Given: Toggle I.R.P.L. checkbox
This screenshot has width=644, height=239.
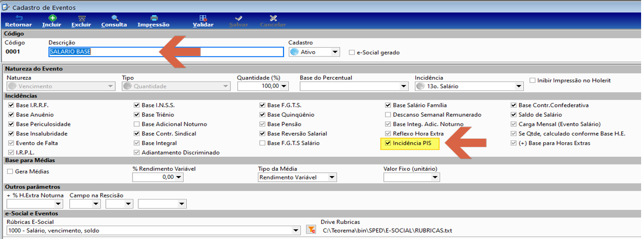Looking at the screenshot, I should point(10,153).
